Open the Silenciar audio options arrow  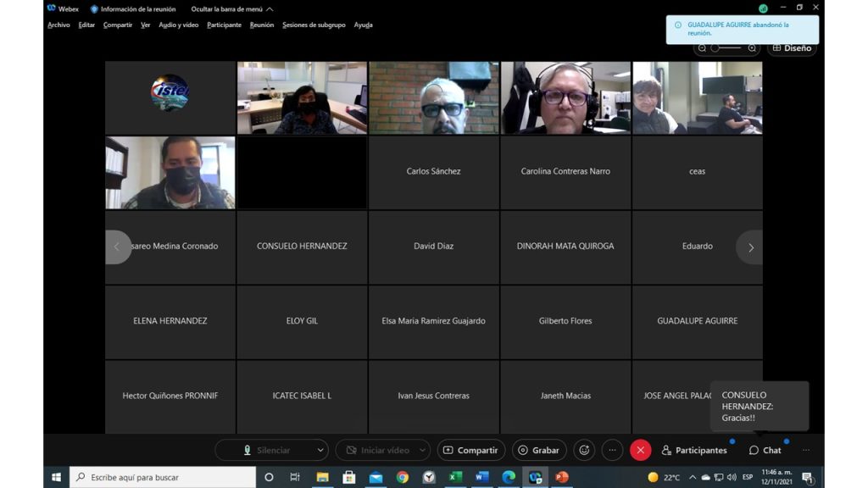pyautogui.click(x=320, y=451)
